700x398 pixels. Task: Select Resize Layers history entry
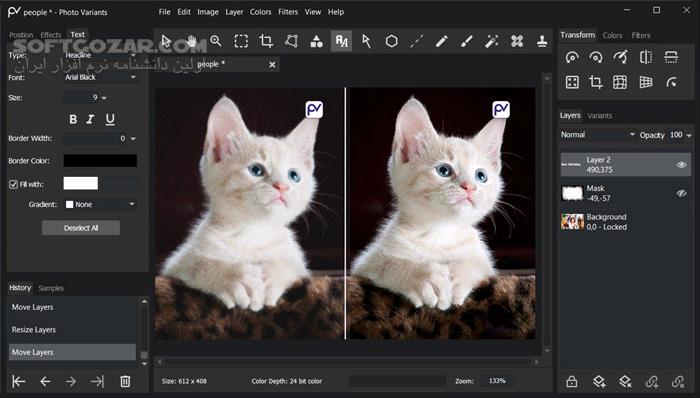pyautogui.click(x=72, y=330)
